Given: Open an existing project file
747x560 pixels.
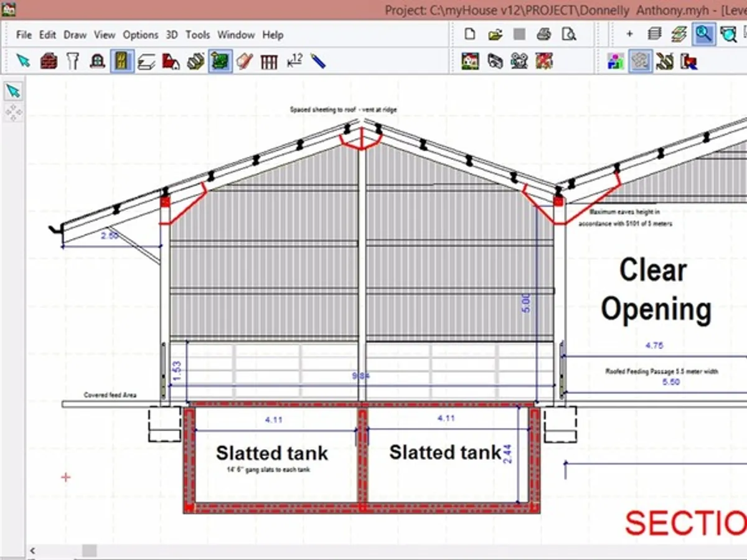Looking at the screenshot, I should click(494, 35).
